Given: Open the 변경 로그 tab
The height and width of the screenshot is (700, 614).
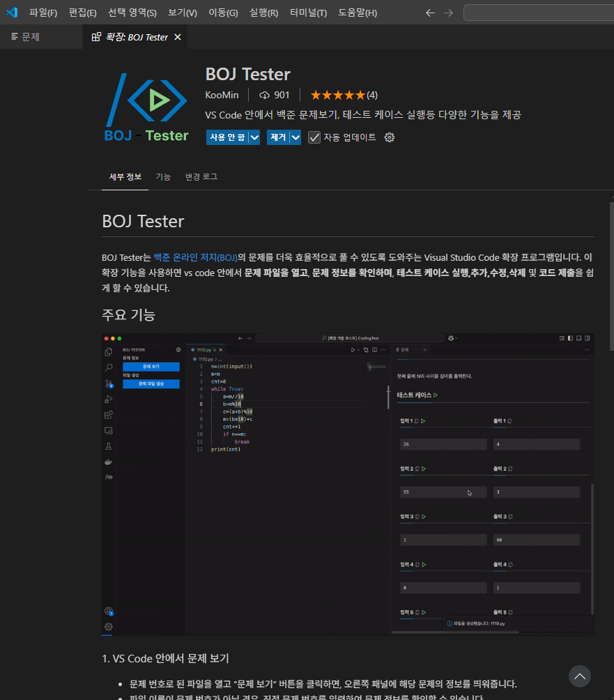Looking at the screenshot, I should [x=201, y=177].
